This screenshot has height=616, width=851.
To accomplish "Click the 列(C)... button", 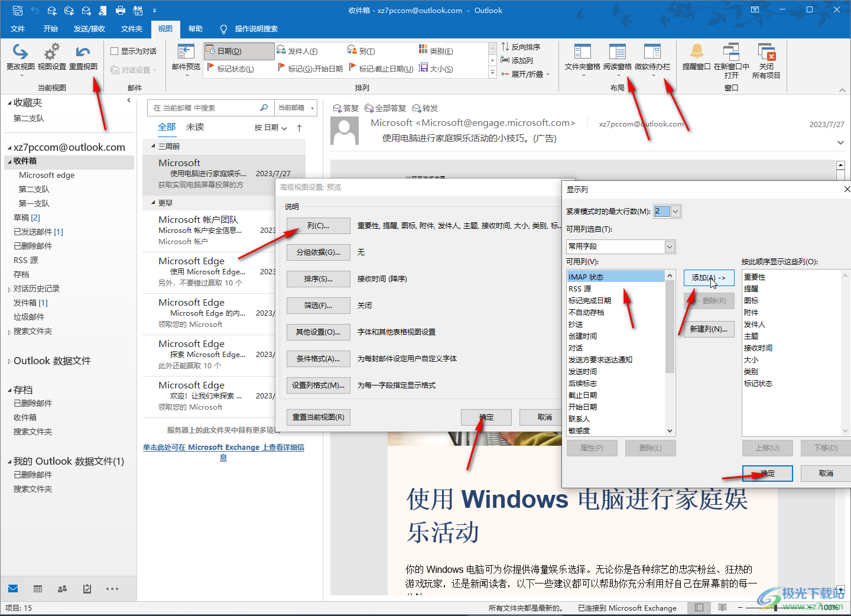I will [319, 225].
